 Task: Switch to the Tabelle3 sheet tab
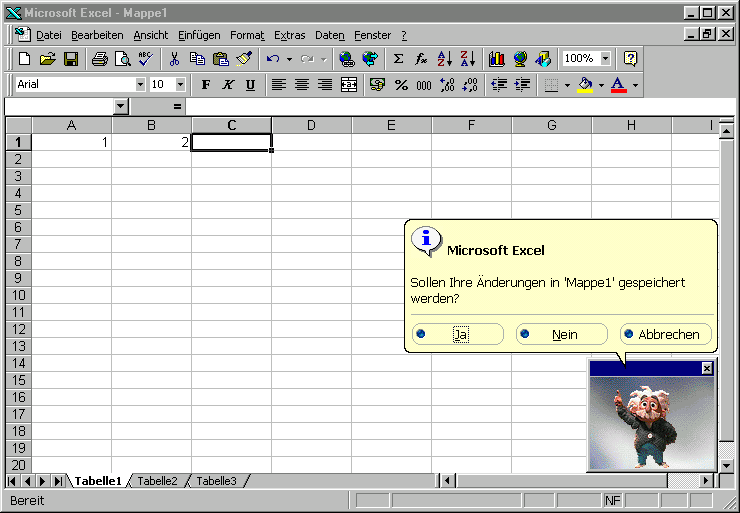pyautogui.click(x=216, y=481)
